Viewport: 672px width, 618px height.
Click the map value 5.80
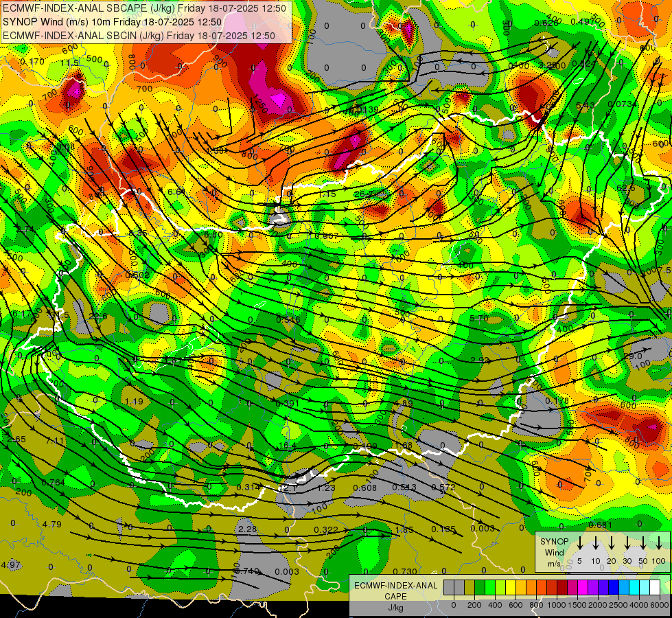(213, 235)
